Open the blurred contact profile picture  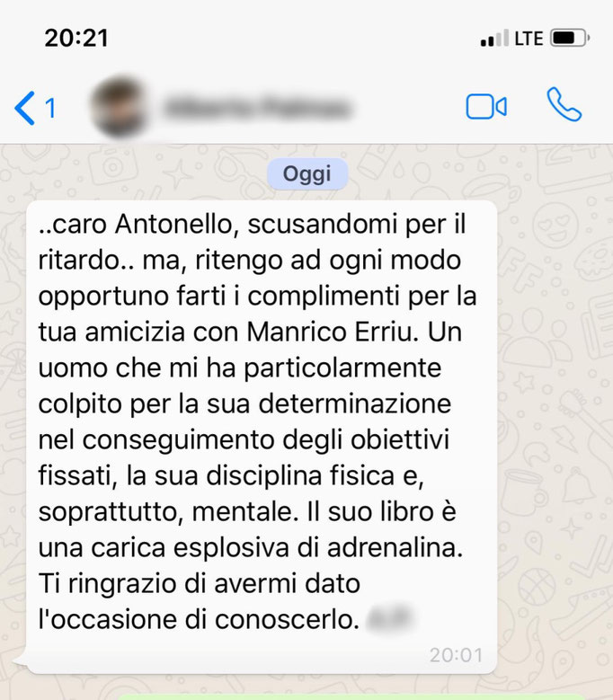(118, 107)
